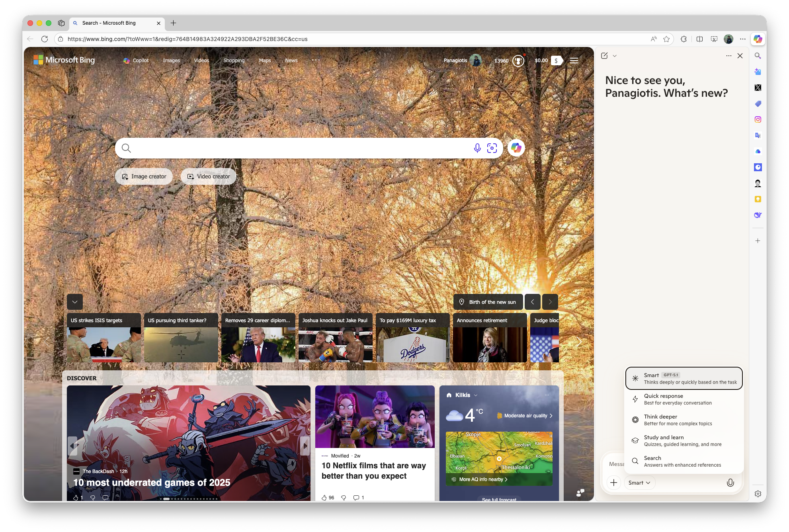Expand the Kilkís weather location dropdown
This screenshot has height=532, width=789.
tap(475, 395)
